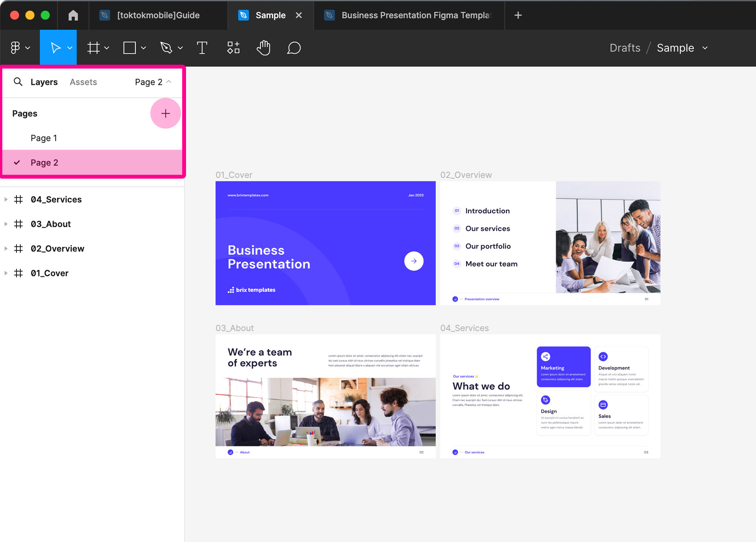
Task: Activate the Hand tool
Action: click(264, 48)
